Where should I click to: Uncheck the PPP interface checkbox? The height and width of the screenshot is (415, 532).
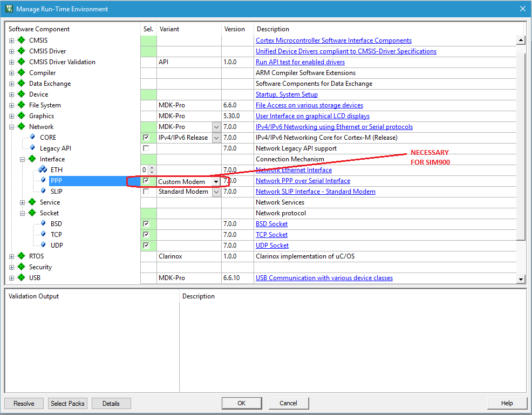point(146,181)
